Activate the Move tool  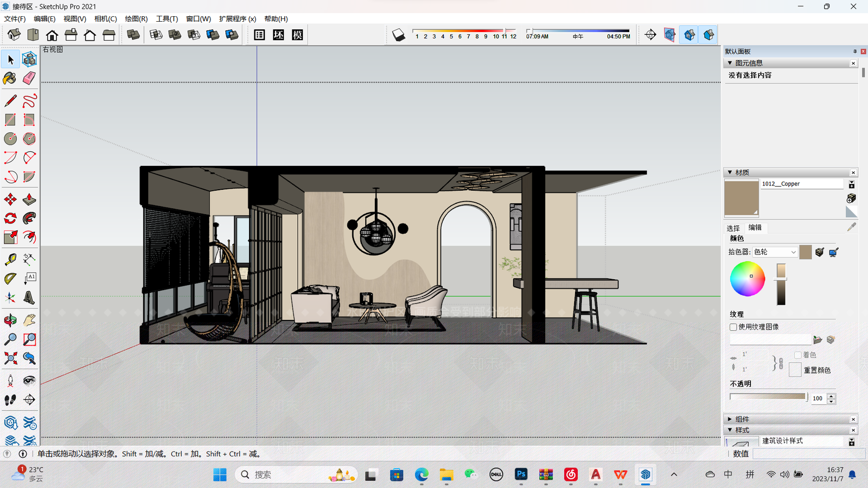point(10,200)
